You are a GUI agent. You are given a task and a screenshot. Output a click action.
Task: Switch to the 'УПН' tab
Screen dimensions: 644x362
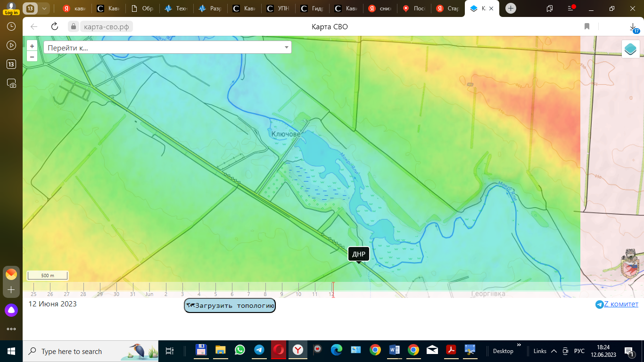pos(278,8)
